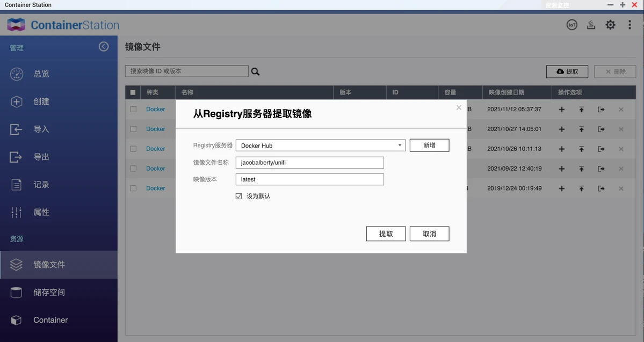Click the search magnifier icon
The height and width of the screenshot is (342, 644).
click(x=255, y=71)
